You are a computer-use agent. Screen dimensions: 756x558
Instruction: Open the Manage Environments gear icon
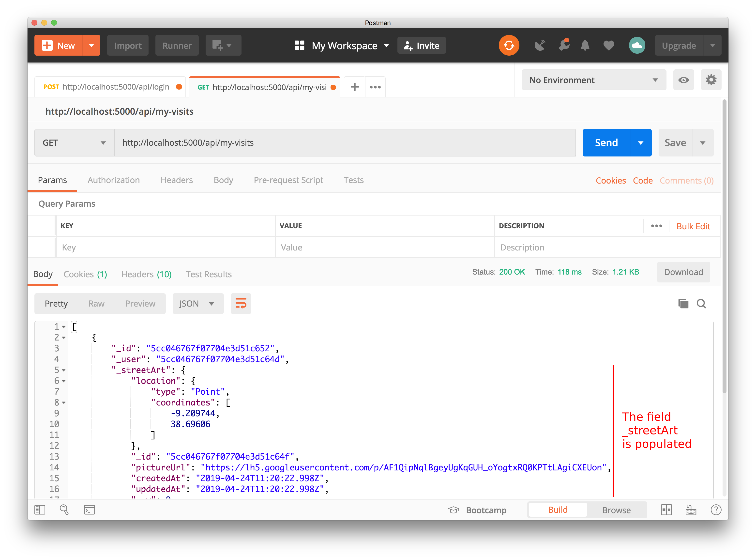(711, 80)
